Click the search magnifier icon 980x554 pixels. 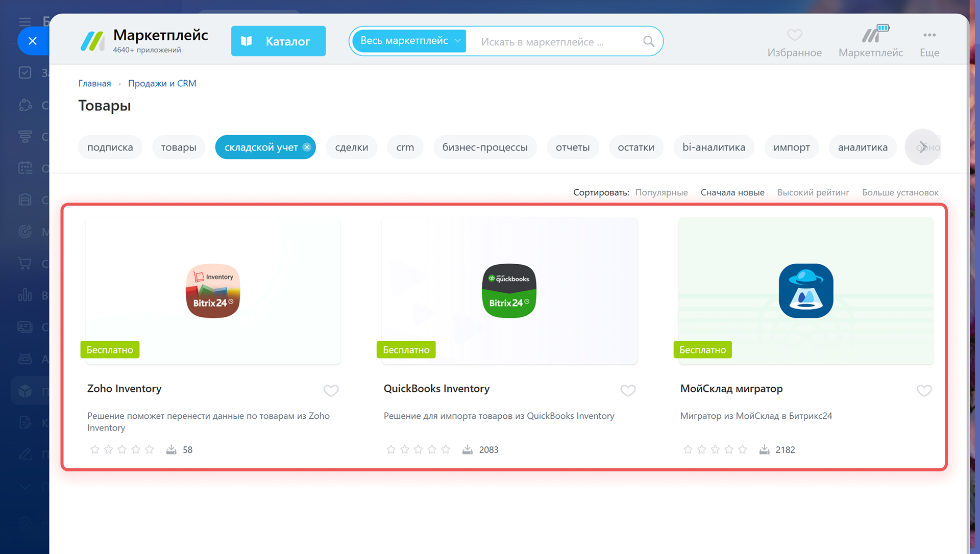(x=648, y=41)
